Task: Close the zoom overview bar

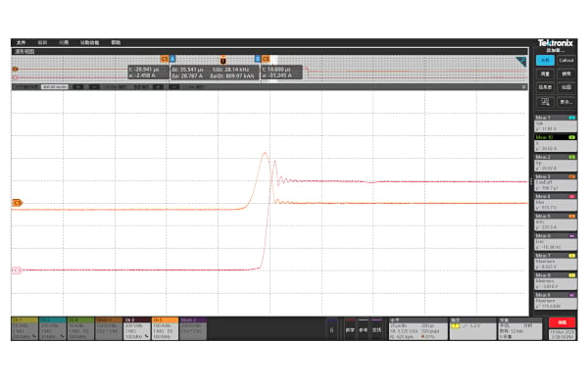Action: [523, 87]
